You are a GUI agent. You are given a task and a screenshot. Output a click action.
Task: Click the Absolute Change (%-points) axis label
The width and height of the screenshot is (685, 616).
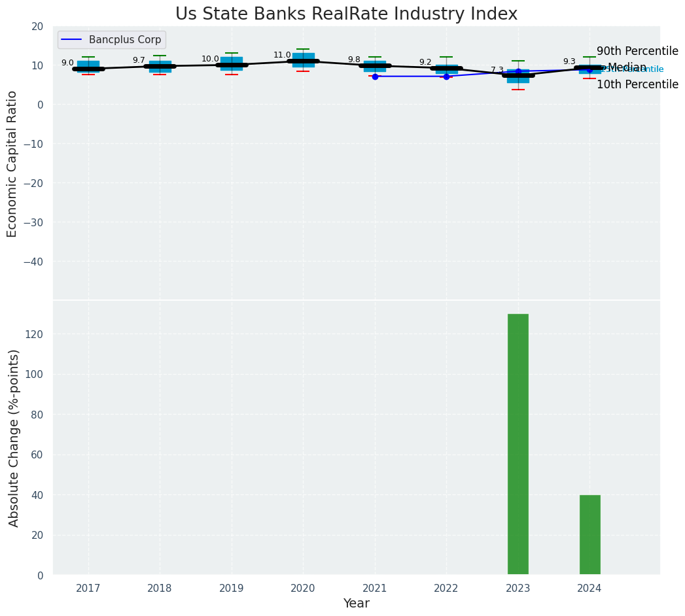tap(14, 437)
